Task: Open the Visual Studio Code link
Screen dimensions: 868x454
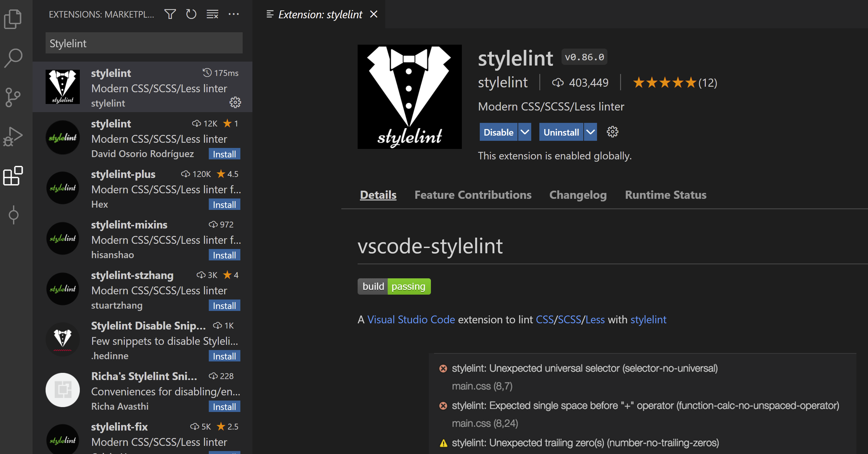Action: click(411, 319)
